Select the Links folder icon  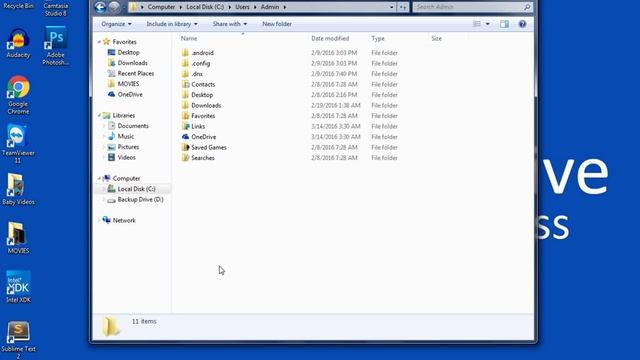coord(185,126)
